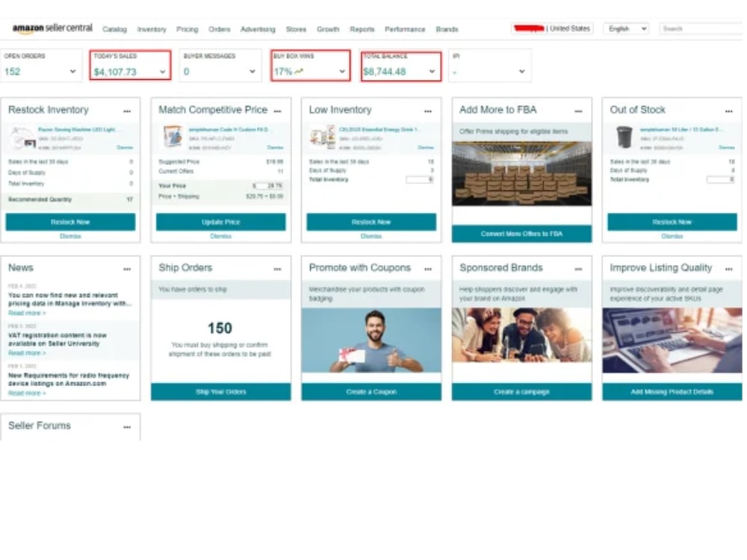
Task: Edit Total Inventory field in Low Inventory
Action: point(419,179)
